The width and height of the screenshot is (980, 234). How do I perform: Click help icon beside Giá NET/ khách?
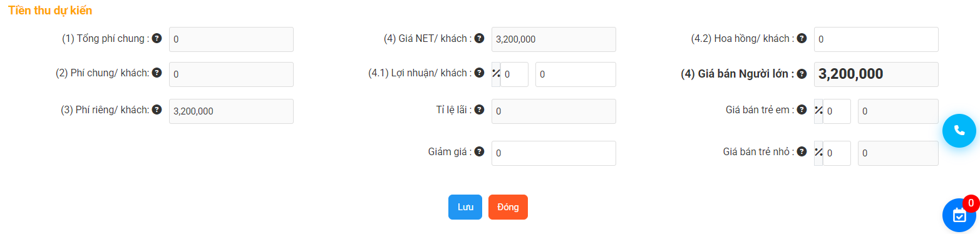[x=480, y=38]
